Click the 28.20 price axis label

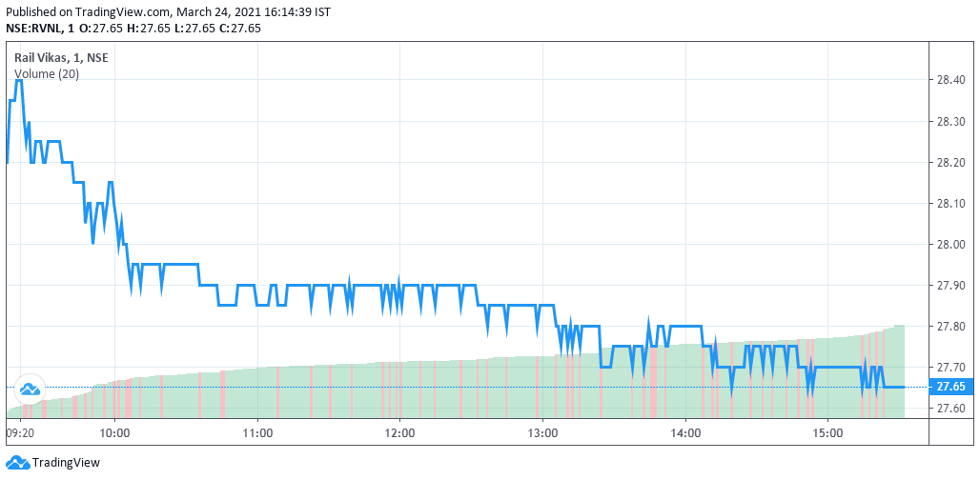[x=951, y=163]
